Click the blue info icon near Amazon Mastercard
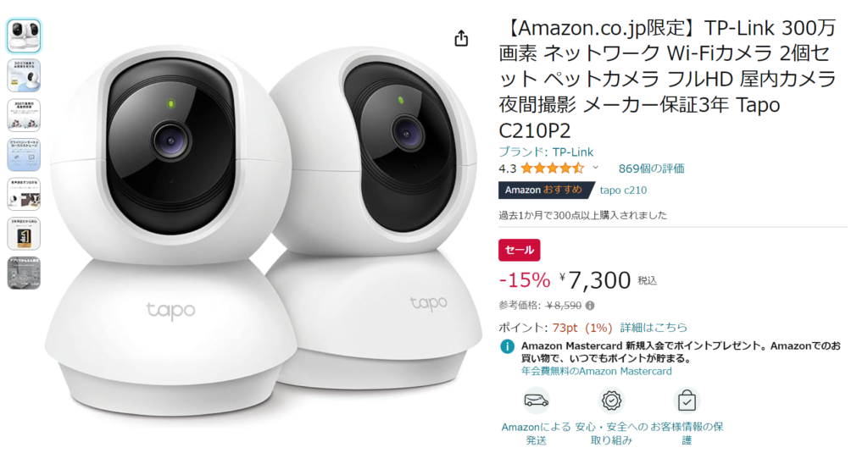 [x=507, y=346]
